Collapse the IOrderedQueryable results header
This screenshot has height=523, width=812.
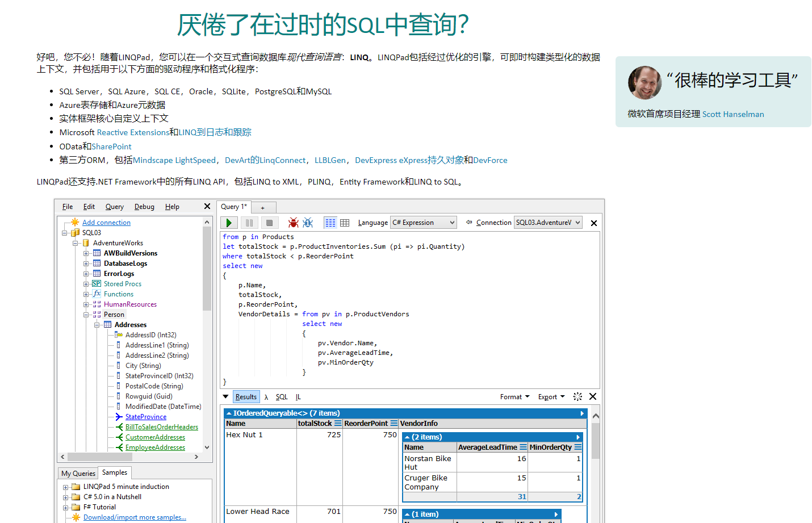coord(229,413)
